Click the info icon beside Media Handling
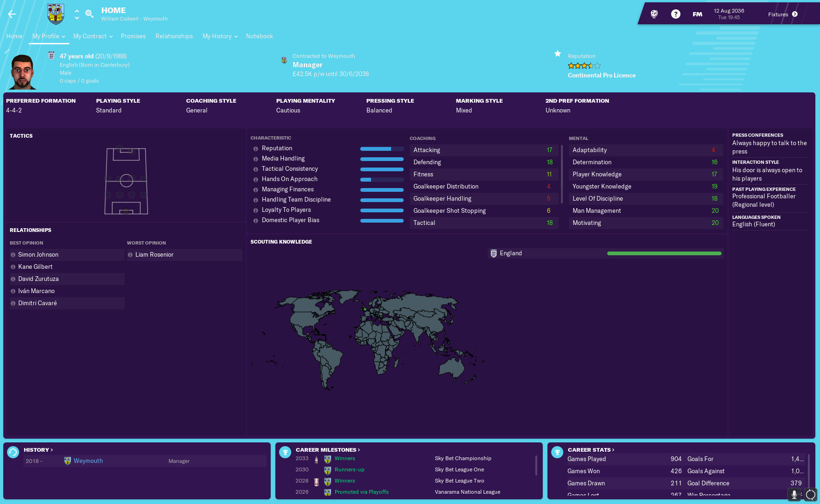Image resolution: width=820 pixels, height=504 pixels. click(256, 159)
